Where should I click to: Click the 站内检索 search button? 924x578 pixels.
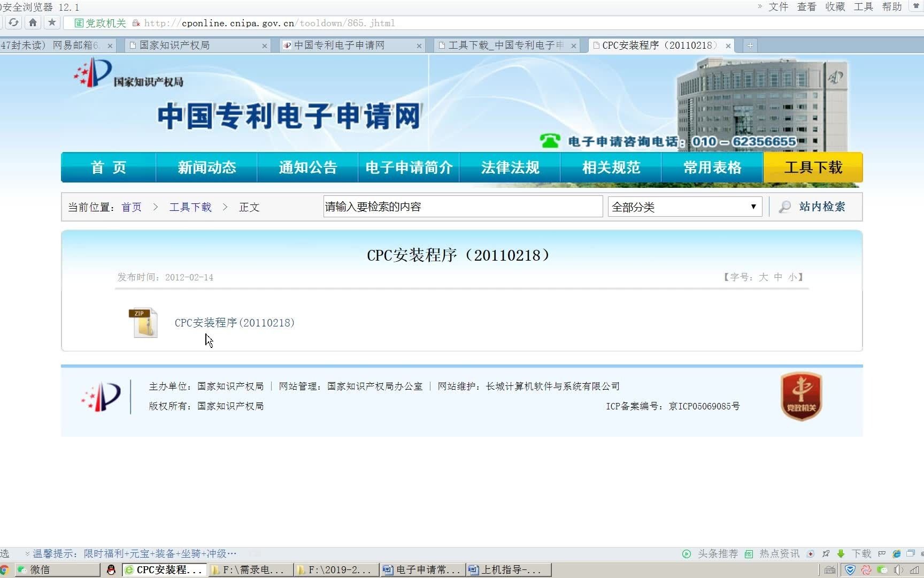(x=822, y=207)
